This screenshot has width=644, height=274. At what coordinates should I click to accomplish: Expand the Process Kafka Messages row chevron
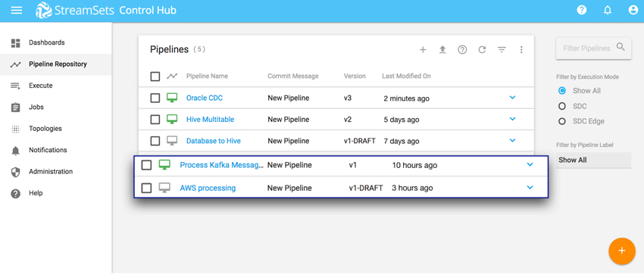click(x=530, y=165)
